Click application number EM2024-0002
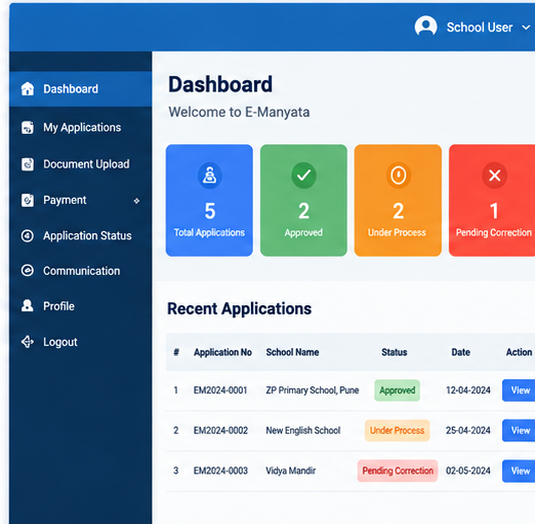This screenshot has width=535, height=524. (x=220, y=431)
